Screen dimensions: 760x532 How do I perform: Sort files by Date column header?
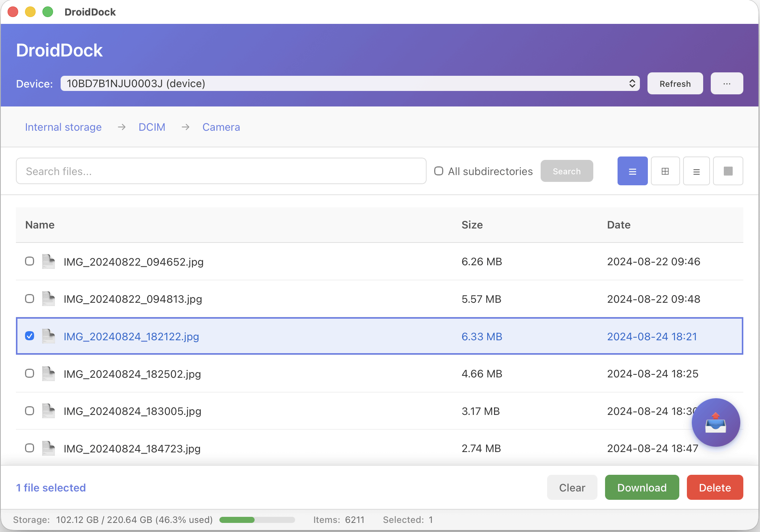pos(619,225)
